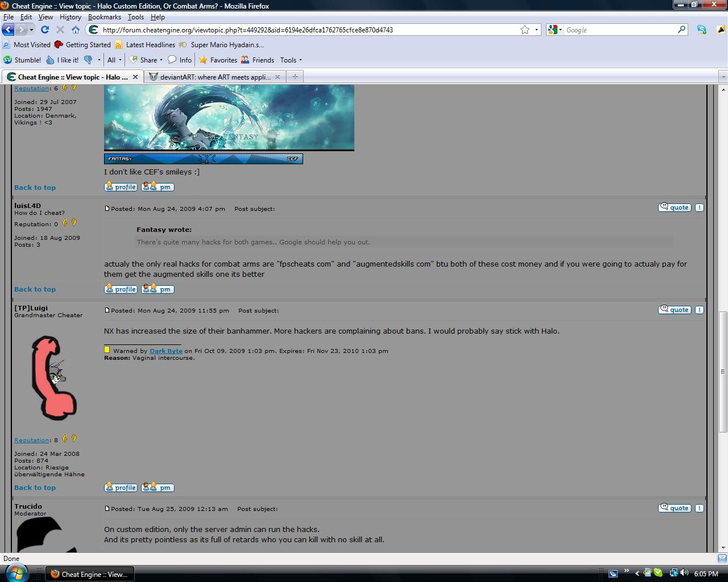Report Trucido's post with the exclamation icon
The image size is (728, 582).
tap(699, 508)
